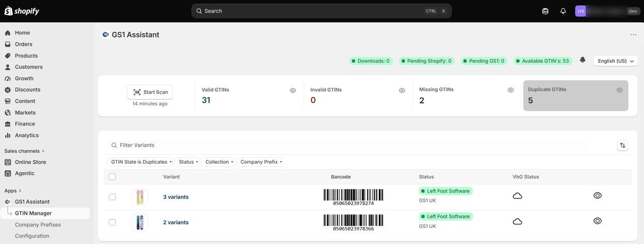Open the Markets globe icon

pyautogui.click(x=8, y=113)
